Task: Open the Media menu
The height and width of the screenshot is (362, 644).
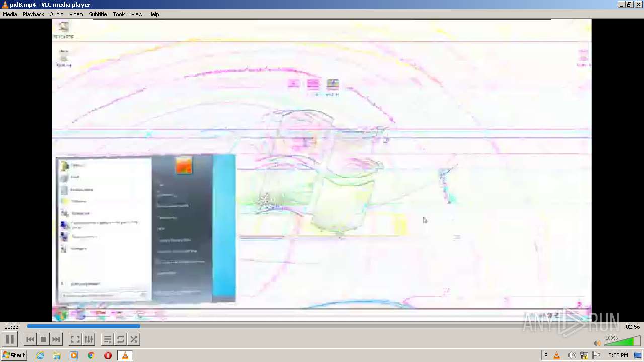Action: click(10, 14)
